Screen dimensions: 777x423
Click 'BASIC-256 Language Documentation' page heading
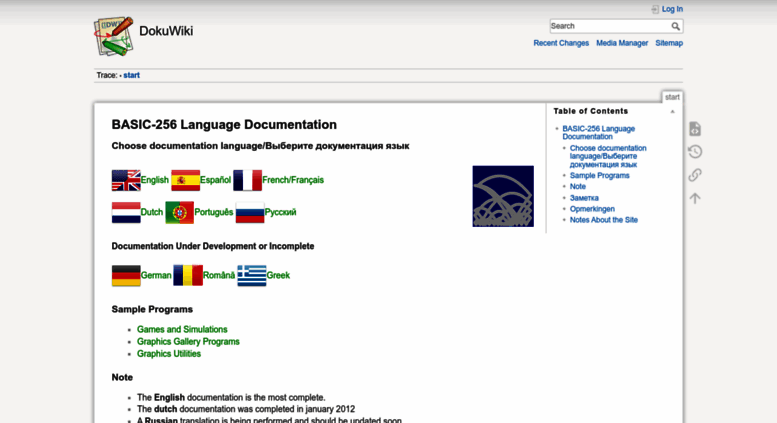(x=224, y=124)
